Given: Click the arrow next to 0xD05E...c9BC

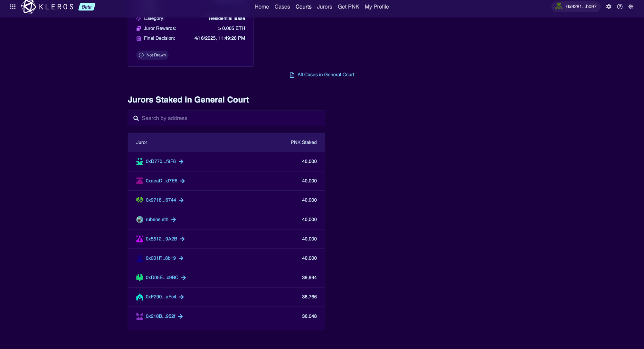Looking at the screenshot, I should 184,278.
